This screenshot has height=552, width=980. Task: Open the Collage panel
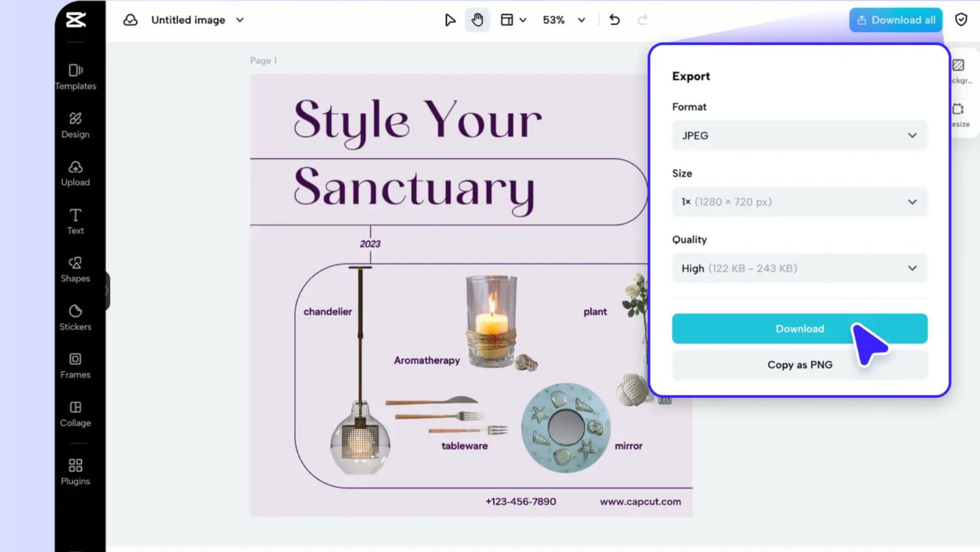pos(75,413)
